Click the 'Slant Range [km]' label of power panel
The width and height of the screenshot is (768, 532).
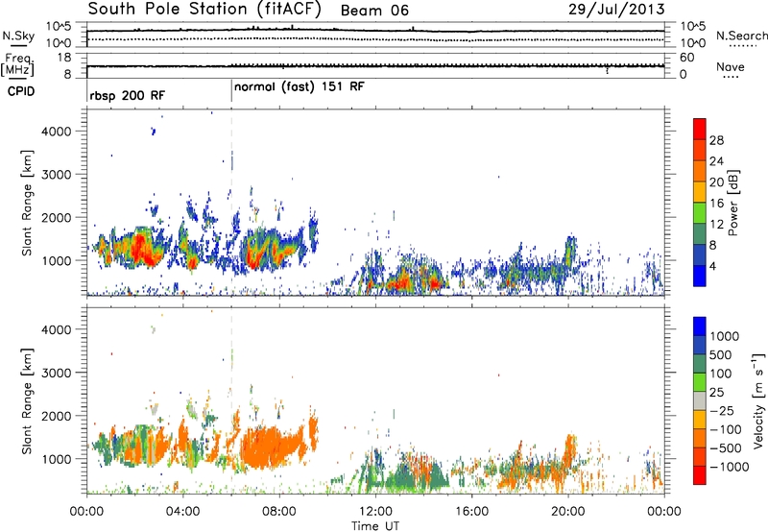click(x=27, y=203)
